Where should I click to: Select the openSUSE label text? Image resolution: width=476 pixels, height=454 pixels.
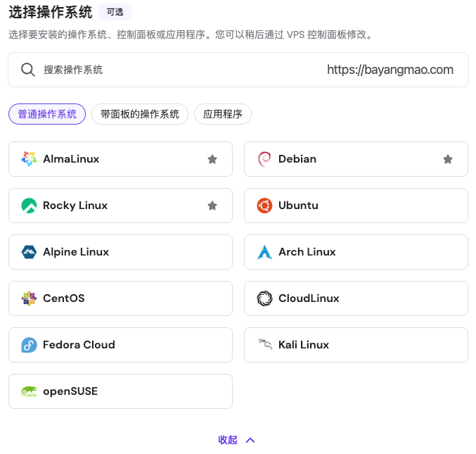coord(70,391)
